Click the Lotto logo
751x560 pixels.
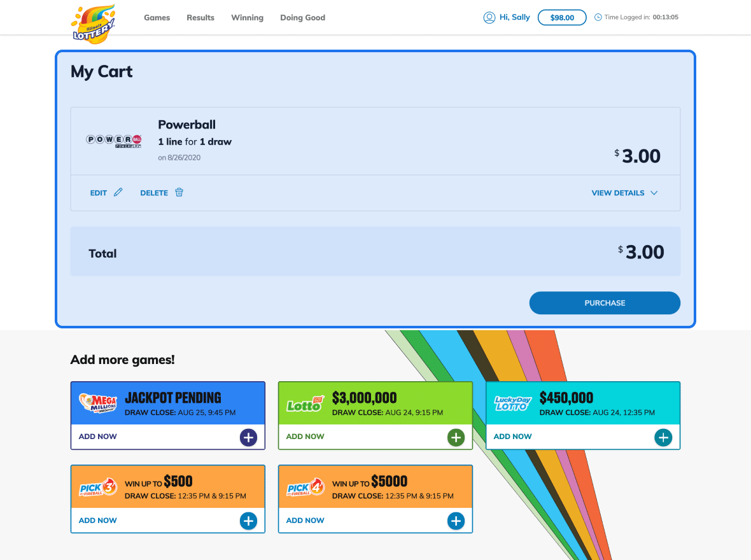305,404
